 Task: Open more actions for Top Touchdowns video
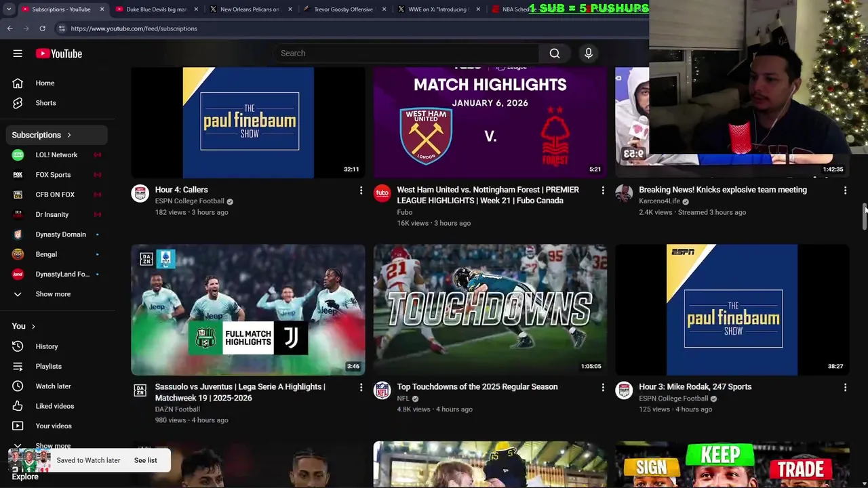click(603, 388)
